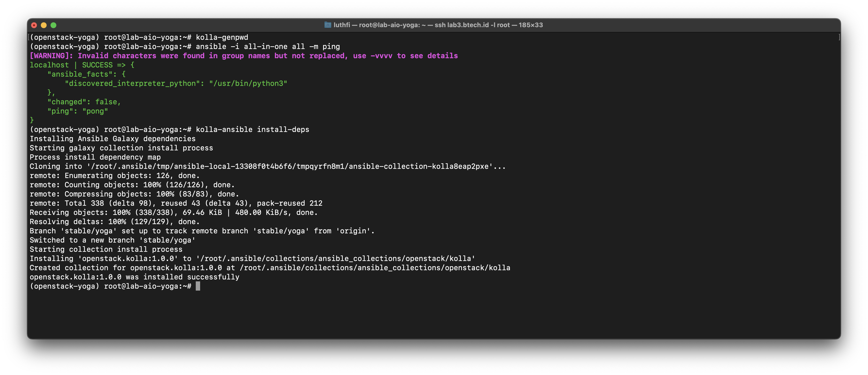
Task: Click the terminal window title text
Action: point(438,25)
